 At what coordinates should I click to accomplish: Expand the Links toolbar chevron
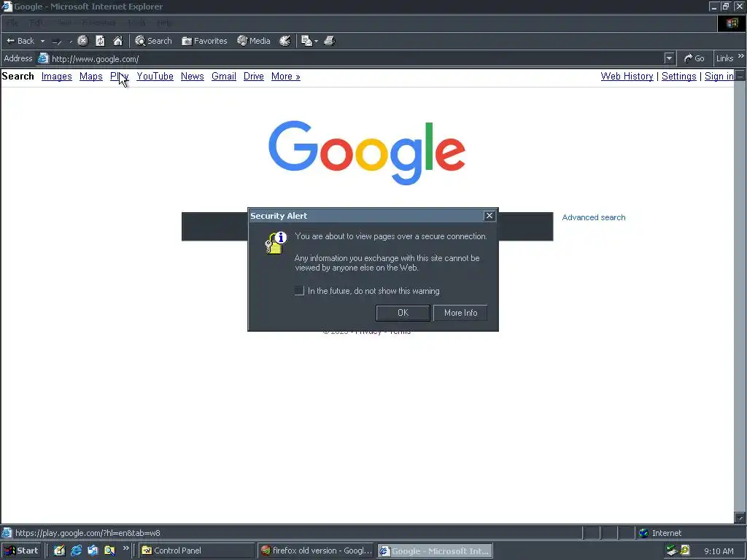[x=741, y=56]
